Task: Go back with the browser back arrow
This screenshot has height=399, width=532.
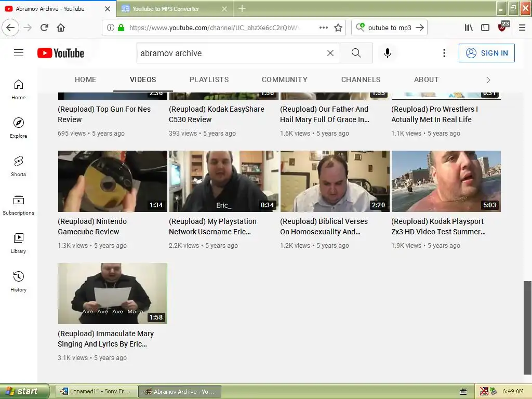Action: click(x=10, y=28)
